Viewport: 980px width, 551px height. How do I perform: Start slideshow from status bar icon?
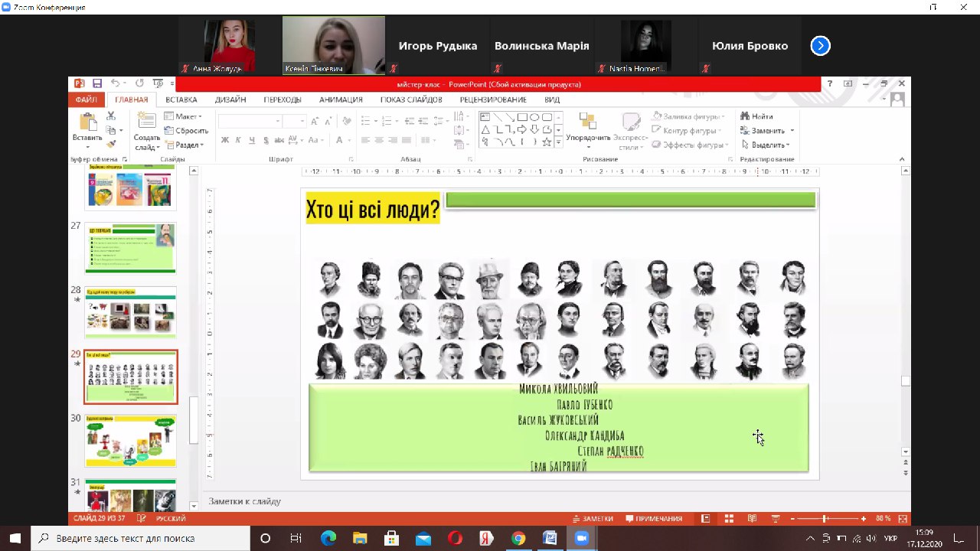point(776,518)
